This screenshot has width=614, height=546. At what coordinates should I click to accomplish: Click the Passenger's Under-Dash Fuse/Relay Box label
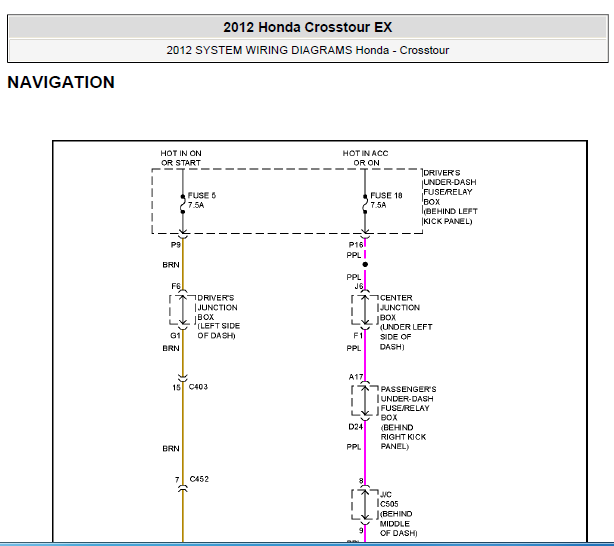click(408, 418)
